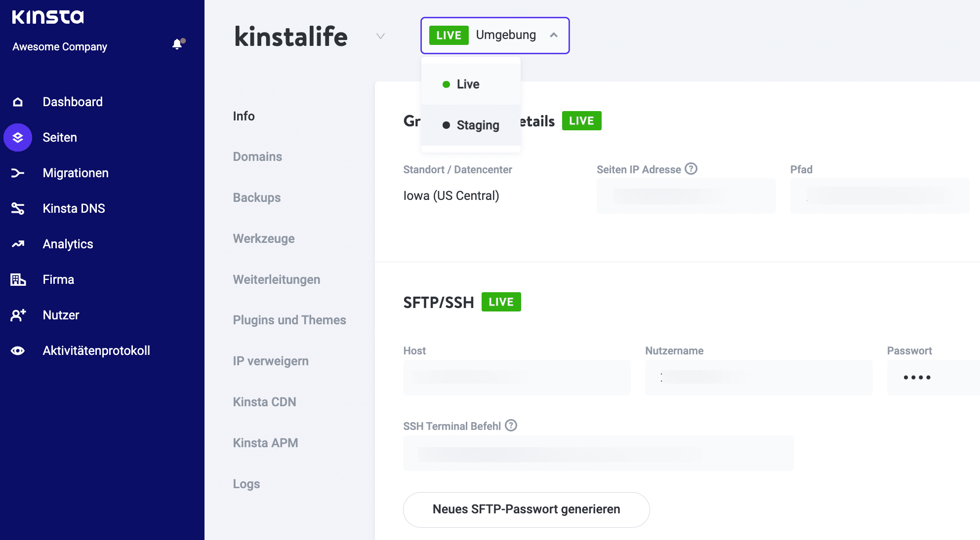Show help for Seiten IP Adresse
Image resolution: width=980 pixels, height=540 pixels.
(691, 169)
